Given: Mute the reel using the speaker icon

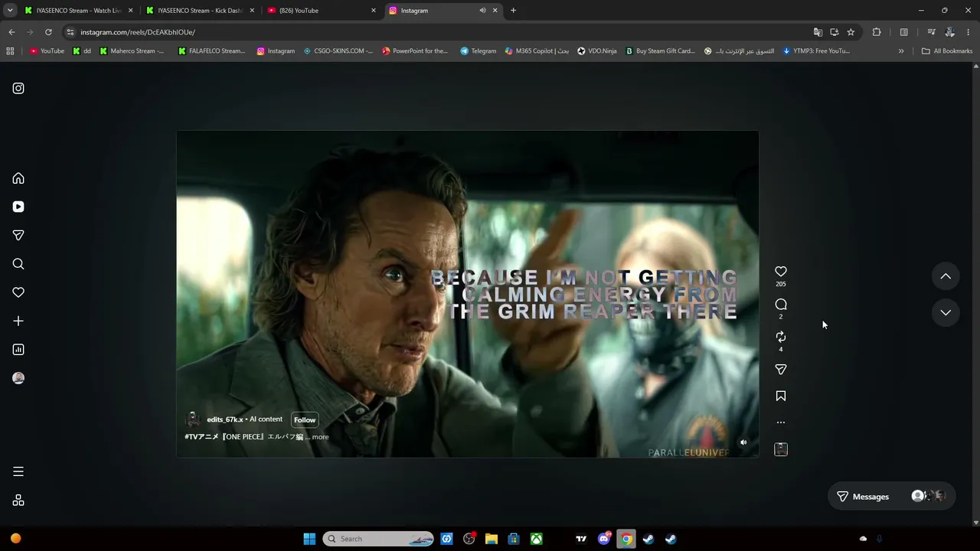Looking at the screenshot, I should [743, 442].
